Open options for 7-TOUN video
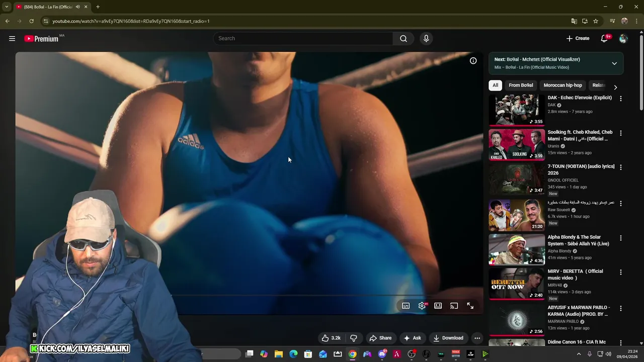The width and height of the screenshot is (644, 362). [x=620, y=167]
